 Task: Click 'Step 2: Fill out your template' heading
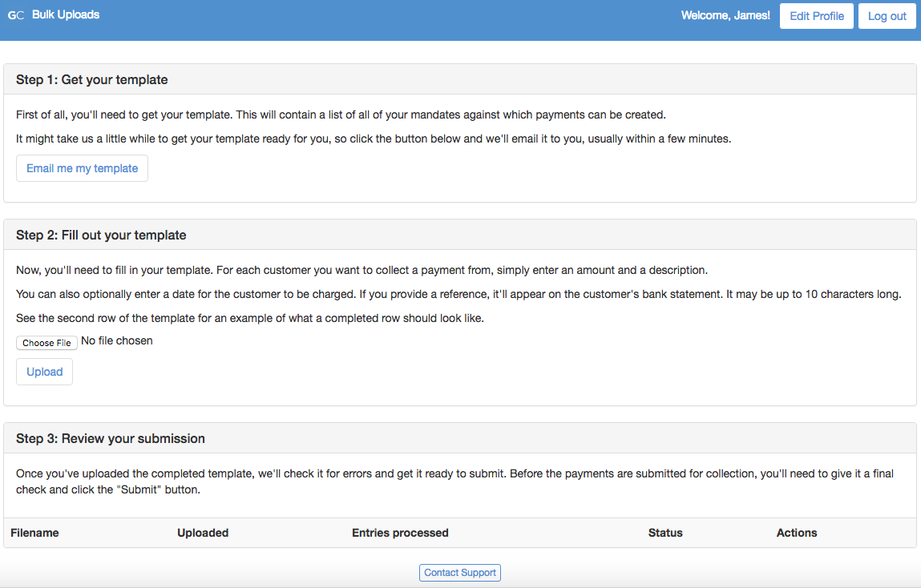click(x=101, y=236)
